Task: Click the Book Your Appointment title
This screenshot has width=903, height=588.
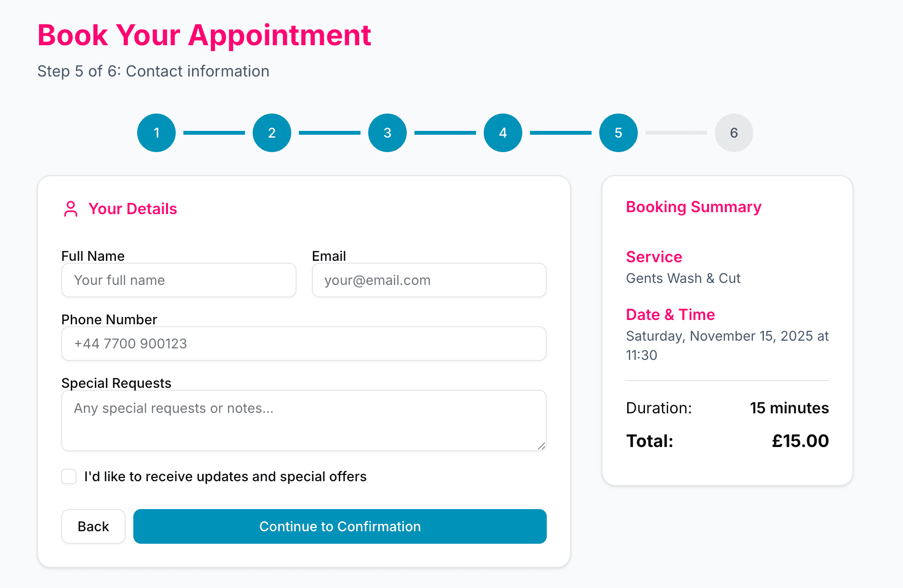Action: (x=204, y=35)
